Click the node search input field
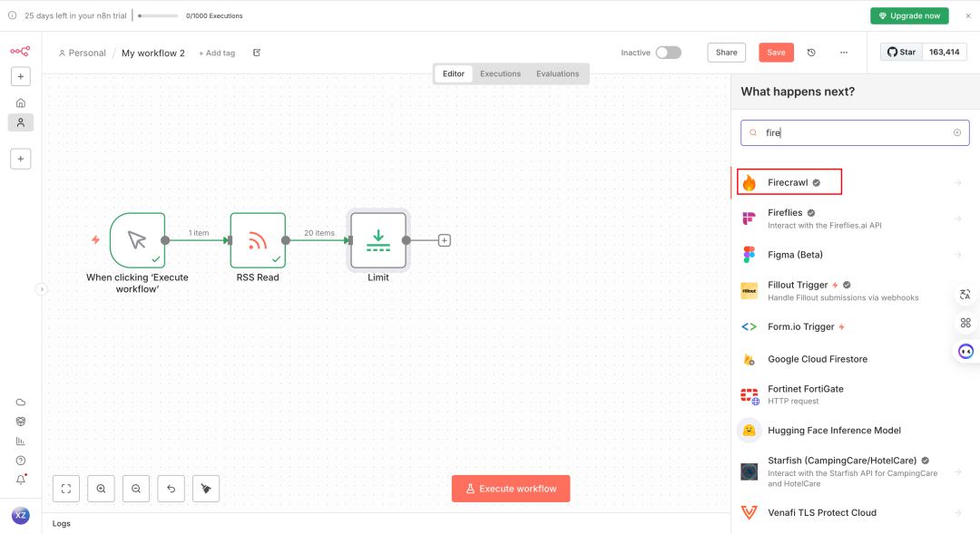The height and width of the screenshot is (534, 980). click(855, 132)
